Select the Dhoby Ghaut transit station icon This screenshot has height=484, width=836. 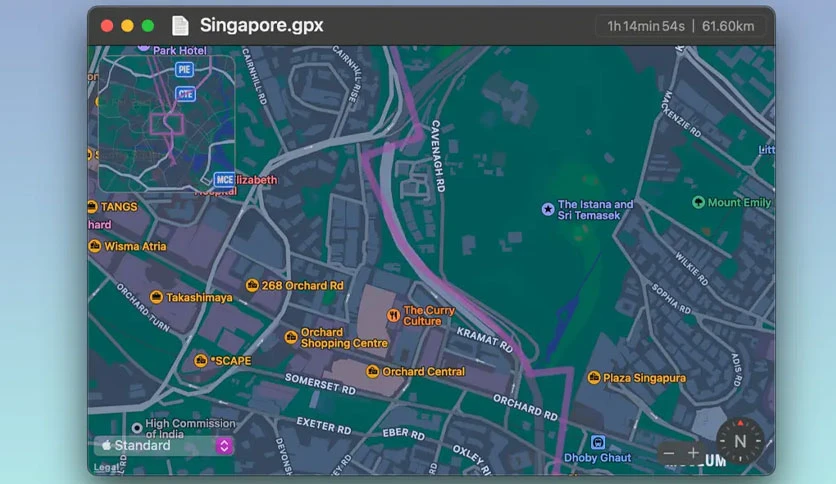pyautogui.click(x=598, y=442)
